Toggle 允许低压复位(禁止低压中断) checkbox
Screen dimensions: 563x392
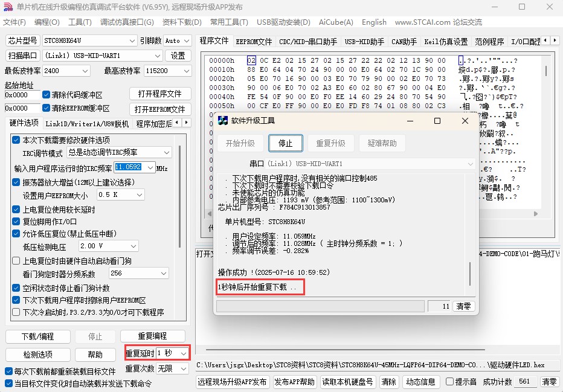(x=16, y=234)
